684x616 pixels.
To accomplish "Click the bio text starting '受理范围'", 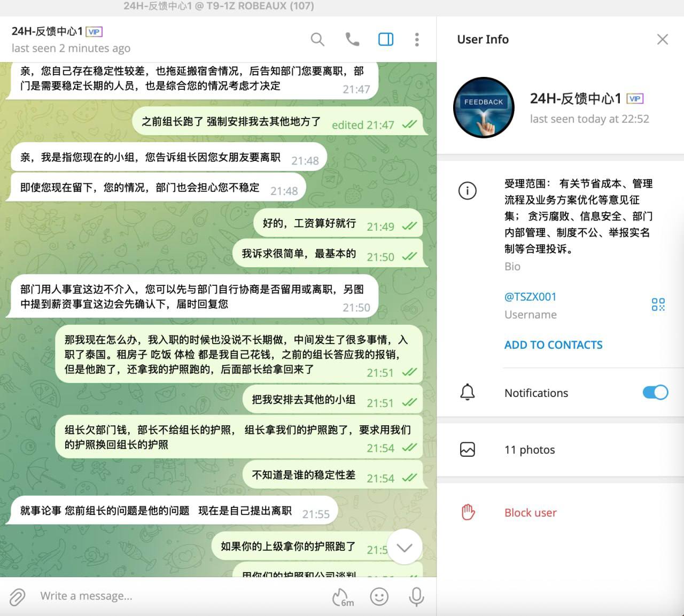I will (x=579, y=216).
